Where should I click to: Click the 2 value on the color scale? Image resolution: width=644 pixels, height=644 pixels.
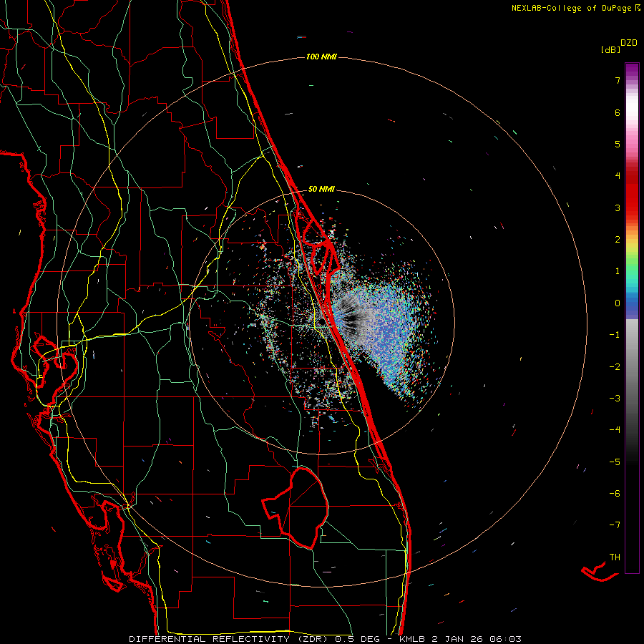(x=618, y=240)
